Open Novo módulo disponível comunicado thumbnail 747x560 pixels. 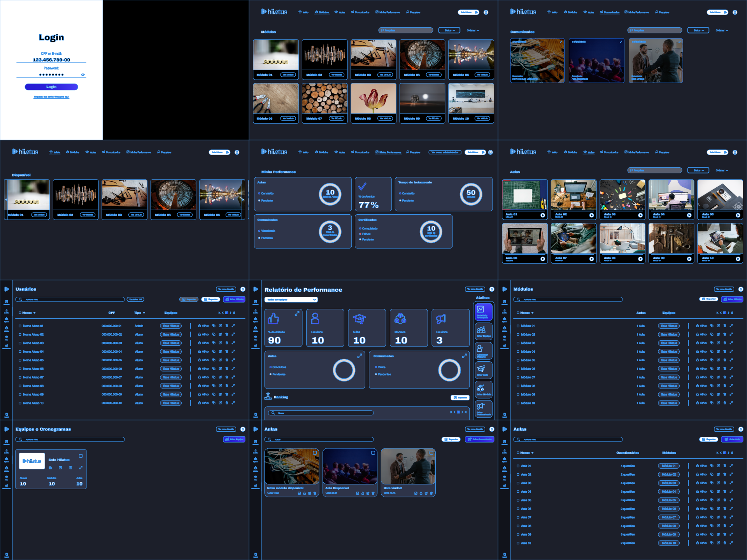[291, 466]
